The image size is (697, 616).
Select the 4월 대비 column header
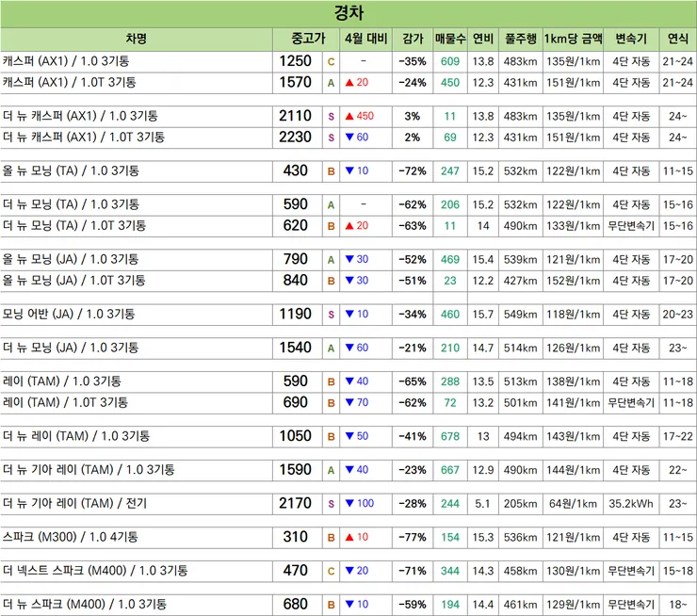coord(365,39)
